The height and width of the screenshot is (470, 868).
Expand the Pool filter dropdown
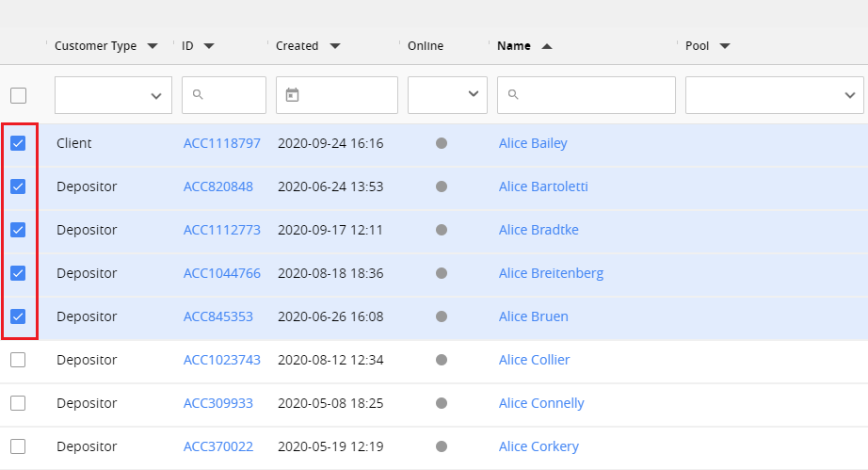click(774, 95)
